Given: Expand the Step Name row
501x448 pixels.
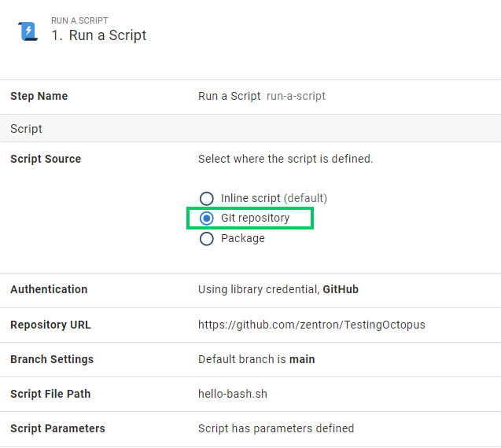Looking at the screenshot, I should [x=250, y=97].
